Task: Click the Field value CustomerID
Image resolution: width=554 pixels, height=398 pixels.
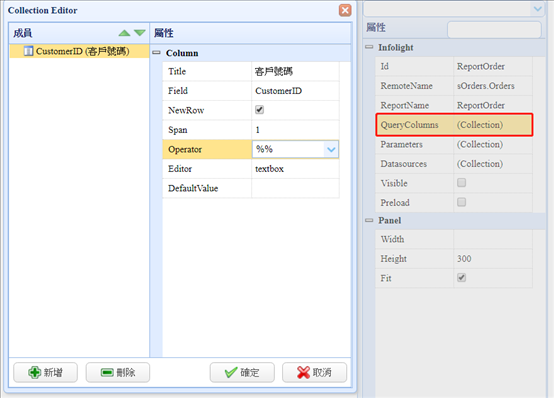Action: pos(278,91)
